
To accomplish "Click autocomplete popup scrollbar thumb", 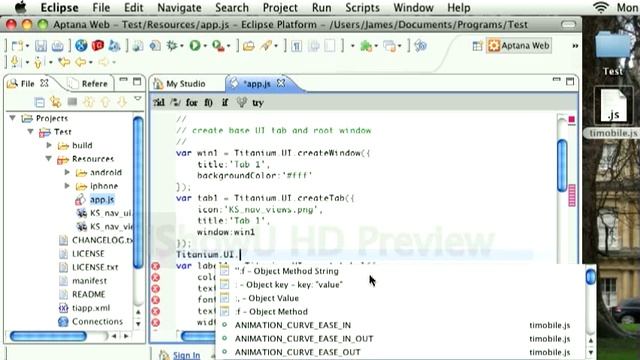I will click(590, 277).
